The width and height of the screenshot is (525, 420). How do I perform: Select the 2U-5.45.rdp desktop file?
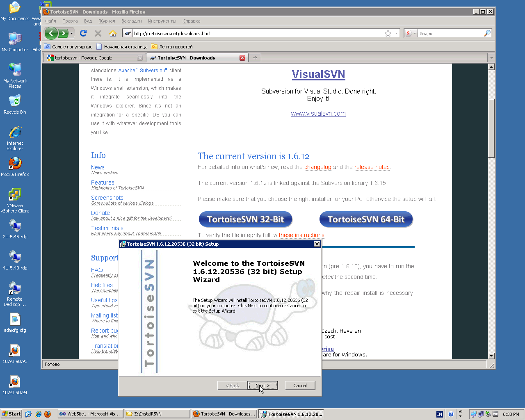click(15, 229)
